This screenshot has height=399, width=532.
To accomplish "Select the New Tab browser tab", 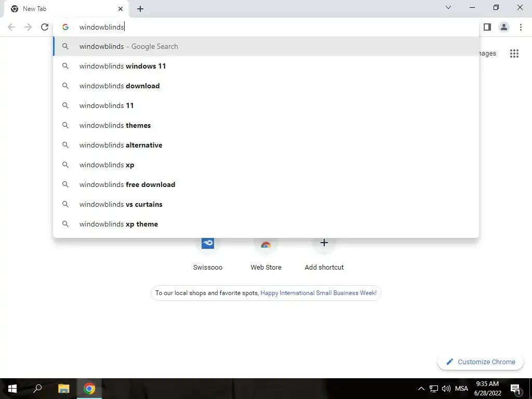I will click(66, 9).
